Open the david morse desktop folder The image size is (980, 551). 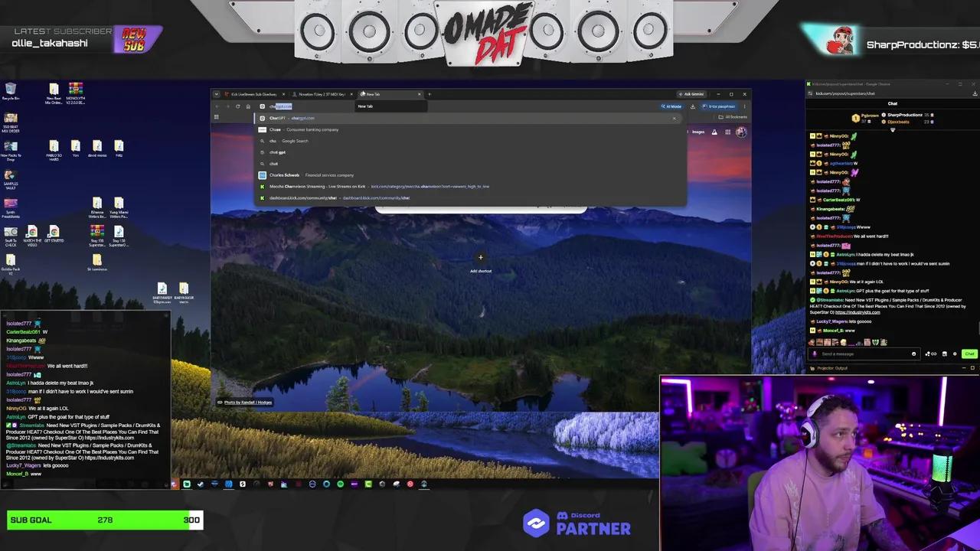[97, 148]
